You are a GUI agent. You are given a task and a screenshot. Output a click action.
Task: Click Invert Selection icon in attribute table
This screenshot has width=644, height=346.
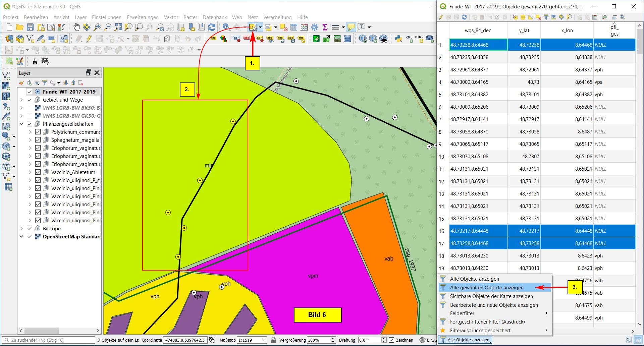(531, 17)
